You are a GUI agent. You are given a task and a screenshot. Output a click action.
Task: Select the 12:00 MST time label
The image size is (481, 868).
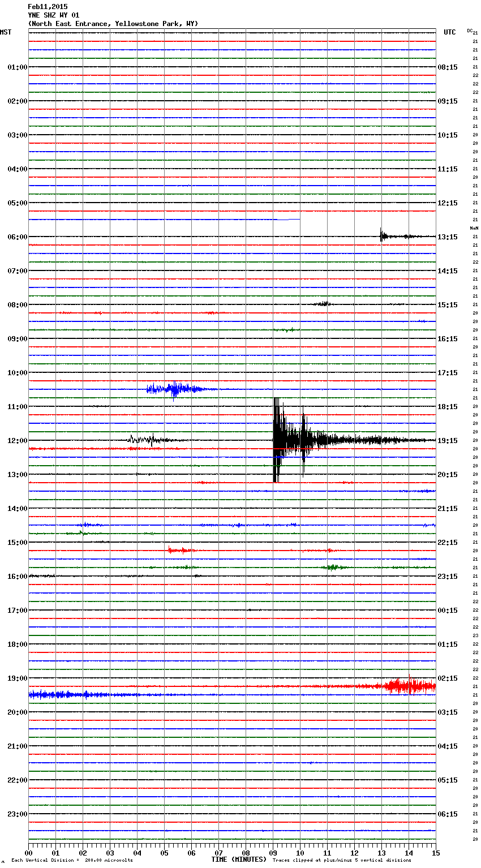pyautogui.click(x=18, y=441)
